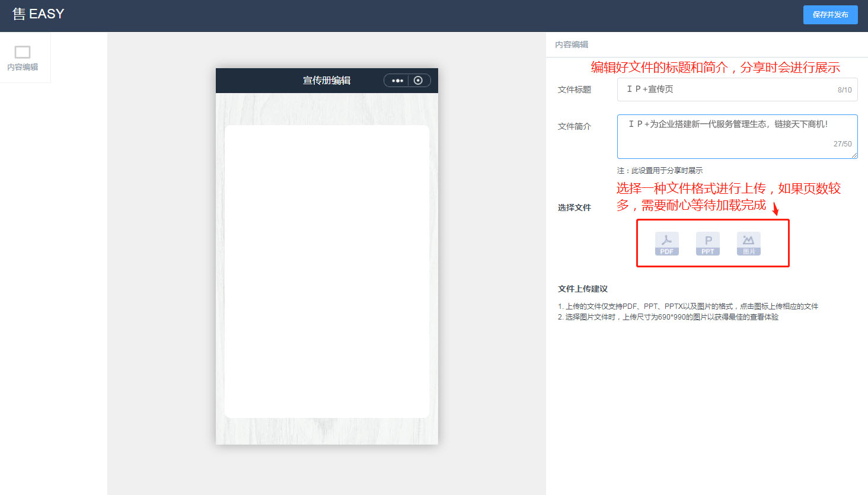868x495 pixels.
Task: Select the 图片 image upload icon
Action: pyautogui.click(x=748, y=243)
